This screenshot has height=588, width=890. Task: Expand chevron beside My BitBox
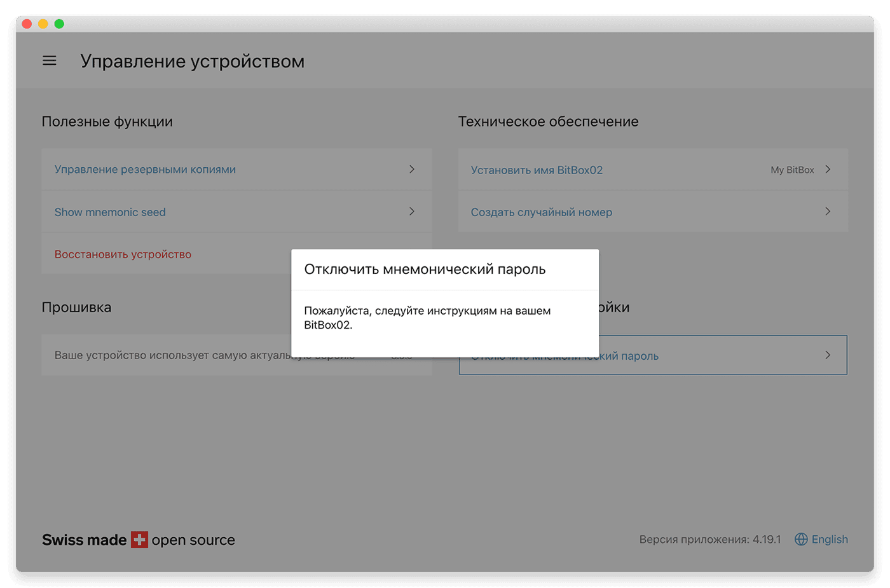point(828,169)
